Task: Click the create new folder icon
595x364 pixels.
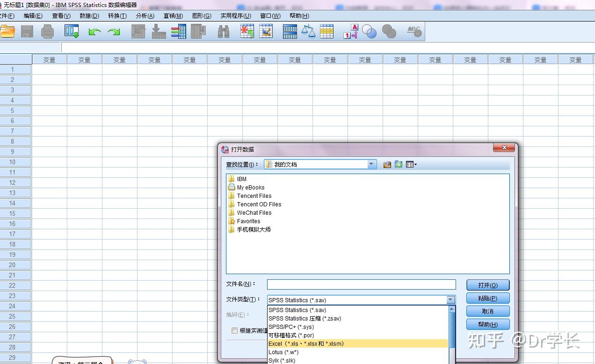Action: pyautogui.click(x=399, y=165)
